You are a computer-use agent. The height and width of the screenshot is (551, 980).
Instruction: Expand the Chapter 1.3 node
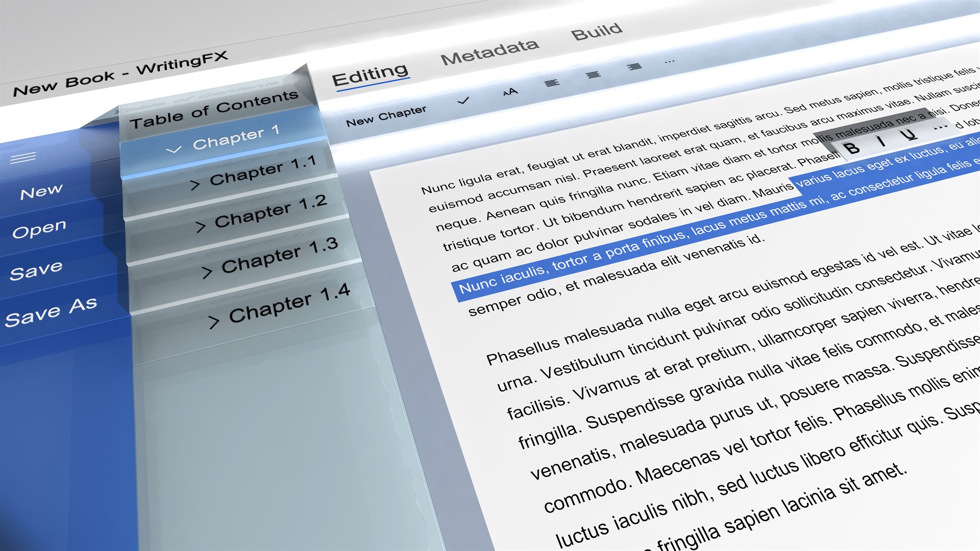pyautogui.click(x=206, y=272)
